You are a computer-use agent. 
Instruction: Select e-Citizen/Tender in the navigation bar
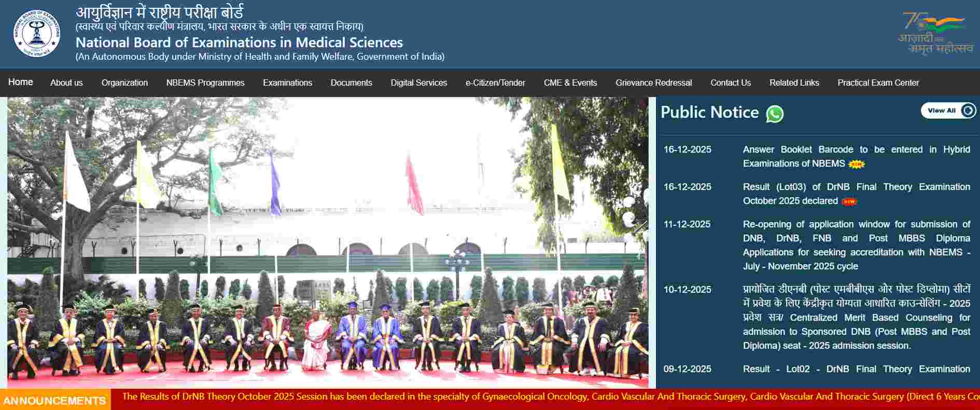tap(495, 83)
